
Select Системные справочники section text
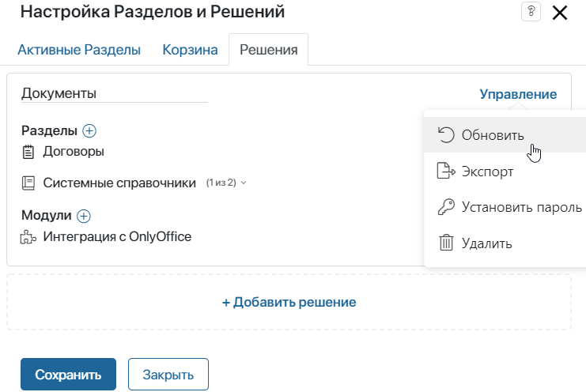(x=119, y=183)
